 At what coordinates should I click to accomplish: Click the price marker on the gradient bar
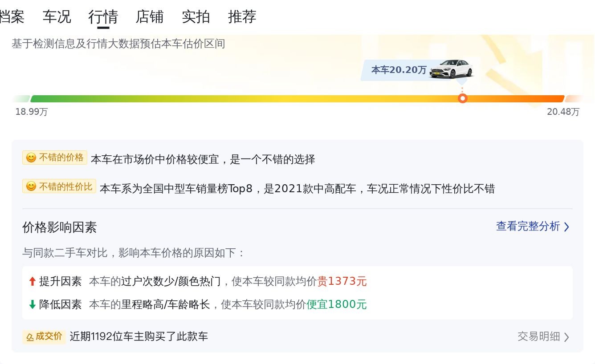tap(463, 98)
